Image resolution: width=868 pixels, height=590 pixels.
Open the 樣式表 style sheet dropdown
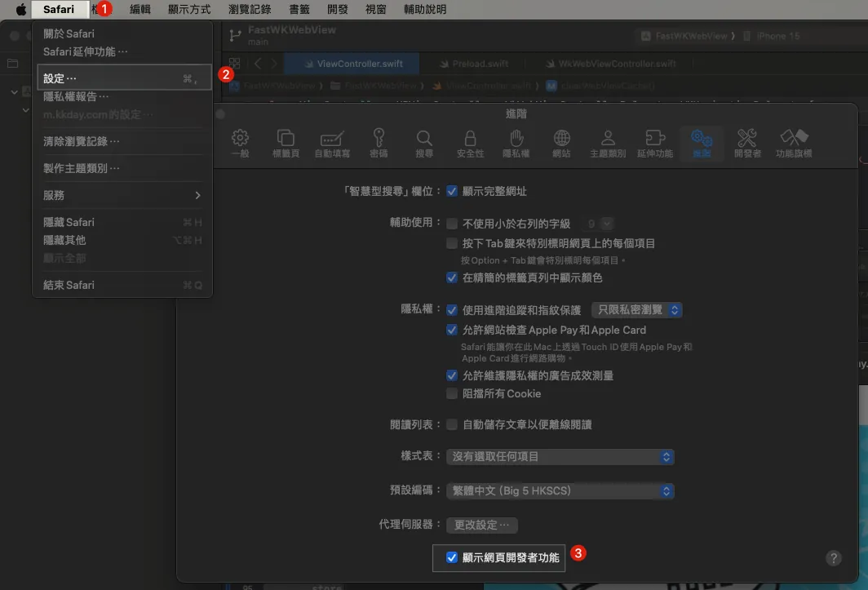click(x=560, y=457)
